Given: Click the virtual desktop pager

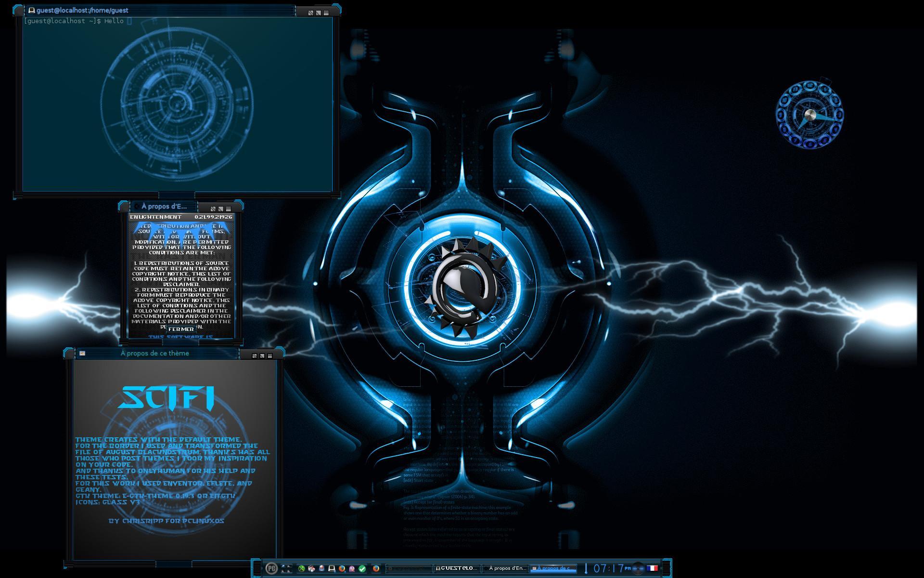Looking at the screenshot, I should (286, 568).
